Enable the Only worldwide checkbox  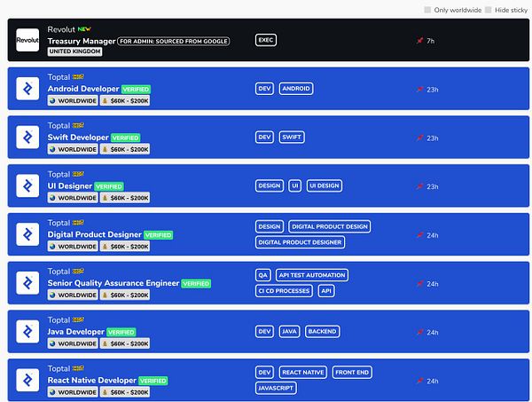[427, 10]
